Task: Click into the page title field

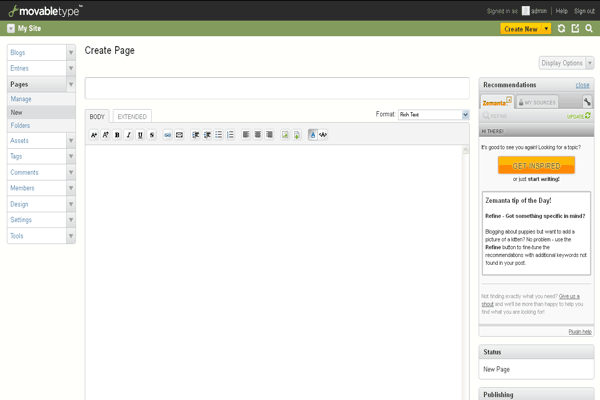Action: click(277, 88)
